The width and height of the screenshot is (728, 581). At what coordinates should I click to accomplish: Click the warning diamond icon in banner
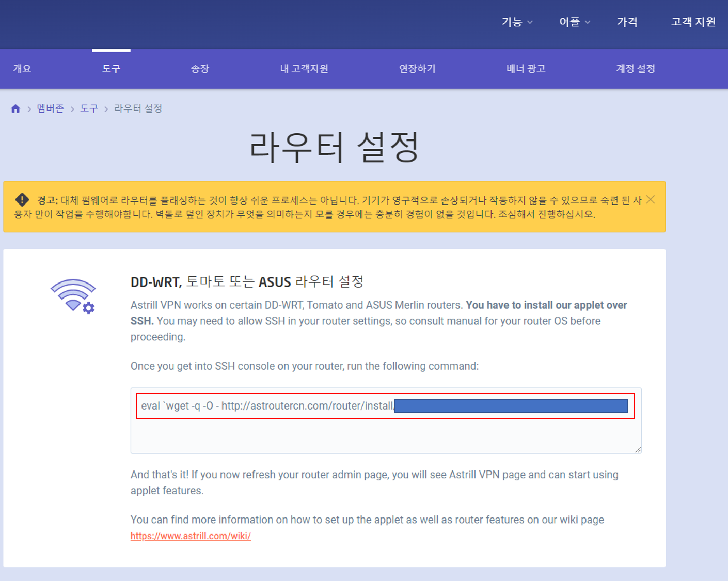coord(22,199)
